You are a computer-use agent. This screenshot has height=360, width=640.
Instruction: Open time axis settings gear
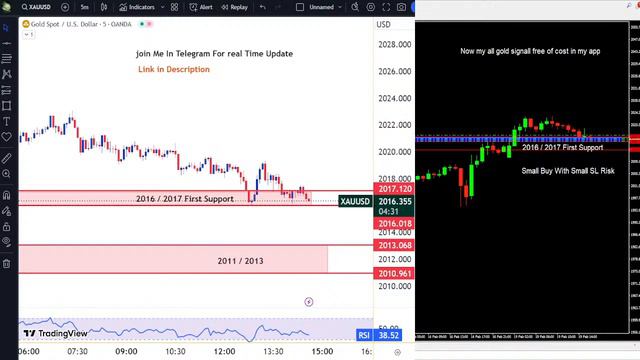(398, 352)
